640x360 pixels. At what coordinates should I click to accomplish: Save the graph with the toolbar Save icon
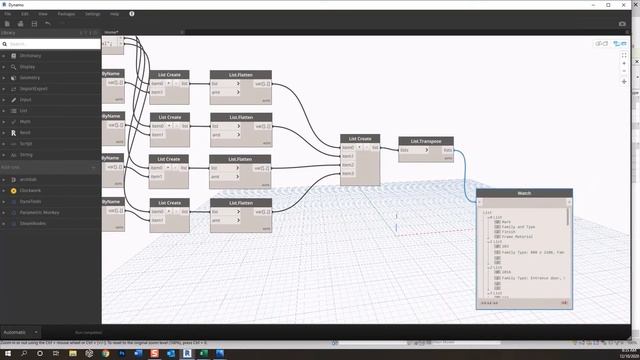click(34, 24)
